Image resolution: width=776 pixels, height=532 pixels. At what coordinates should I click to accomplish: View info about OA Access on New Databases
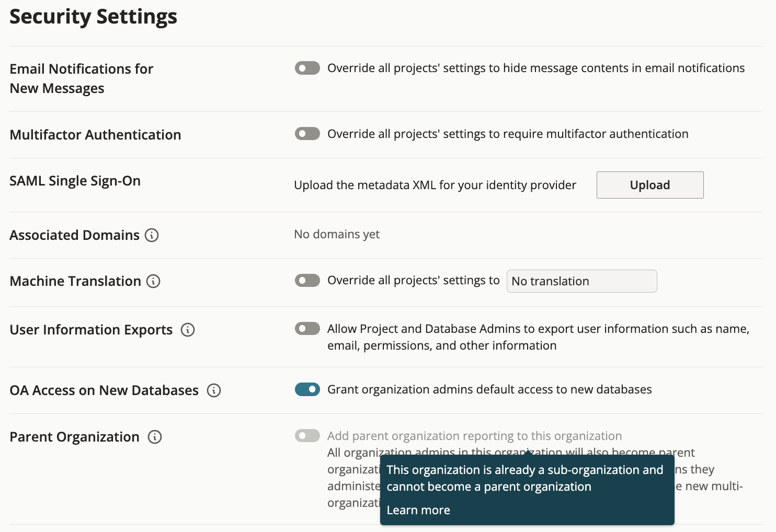(x=214, y=390)
